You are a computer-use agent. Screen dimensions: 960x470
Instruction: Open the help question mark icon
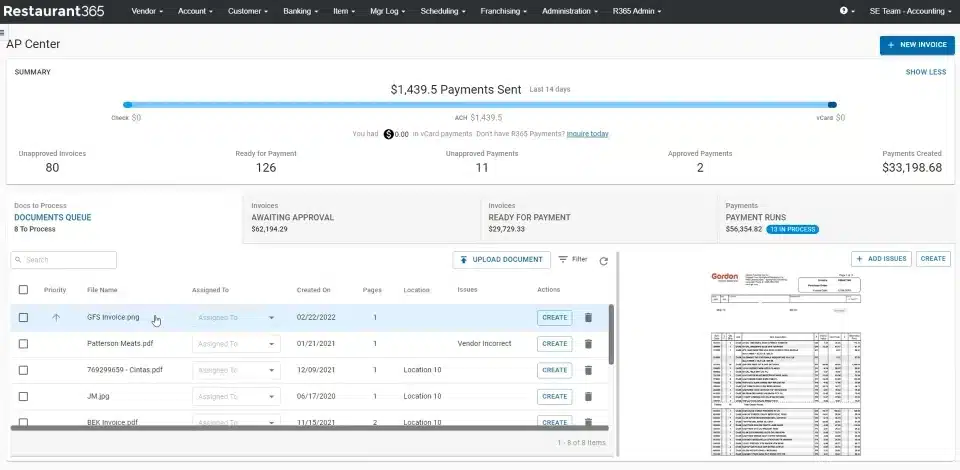tap(844, 11)
